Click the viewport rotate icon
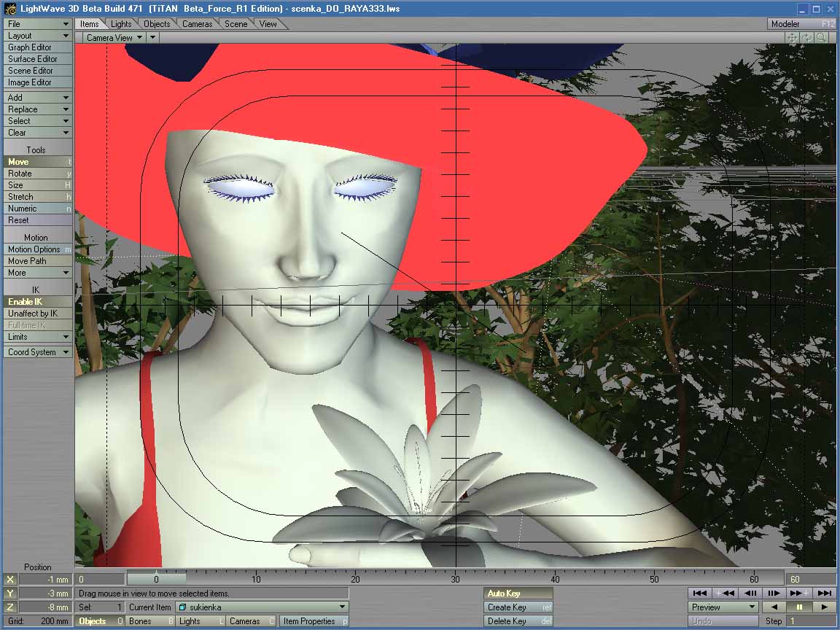The width and height of the screenshot is (840, 630). (x=806, y=37)
